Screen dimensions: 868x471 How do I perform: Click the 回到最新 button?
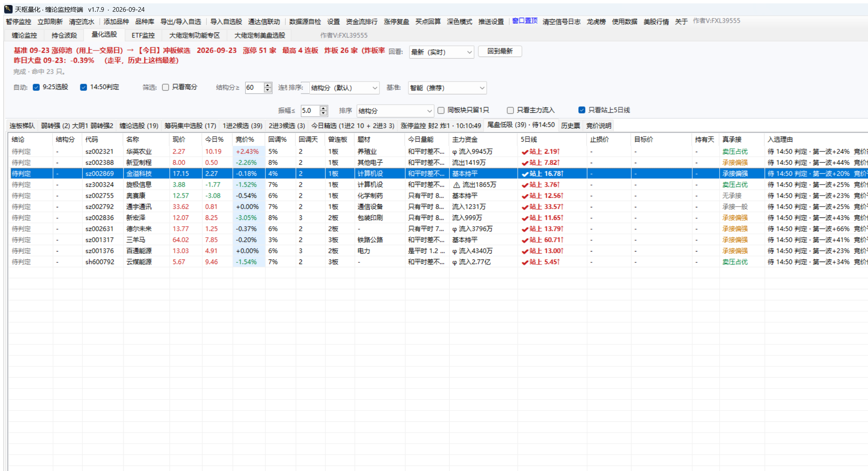coord(500,51)
